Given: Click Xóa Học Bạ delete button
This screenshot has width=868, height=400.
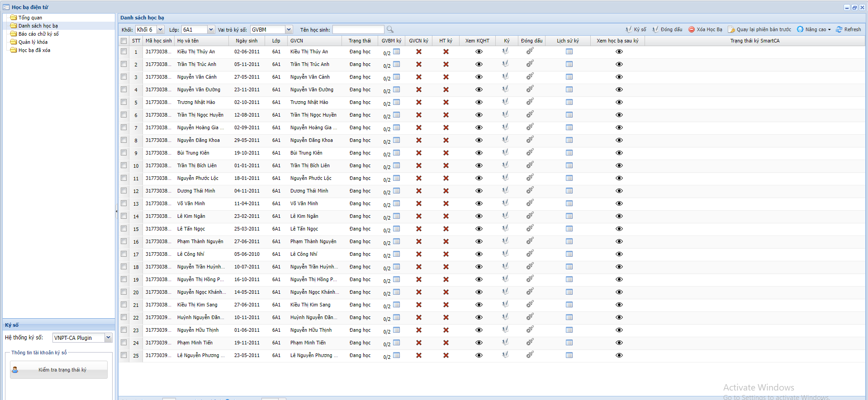Looking at the screenshot, I should point(705,29).
